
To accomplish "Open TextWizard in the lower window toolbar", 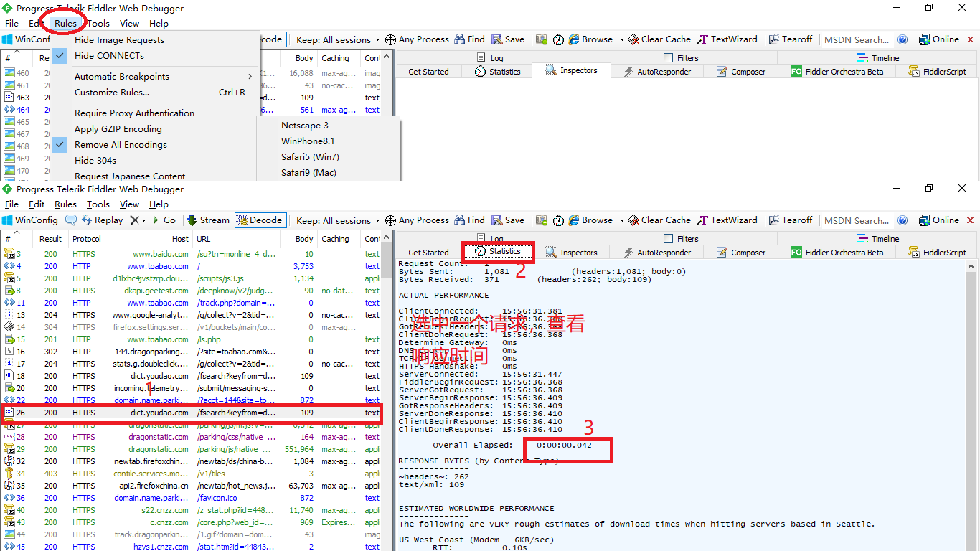I will pyautogui.click(x=727, y=220).
